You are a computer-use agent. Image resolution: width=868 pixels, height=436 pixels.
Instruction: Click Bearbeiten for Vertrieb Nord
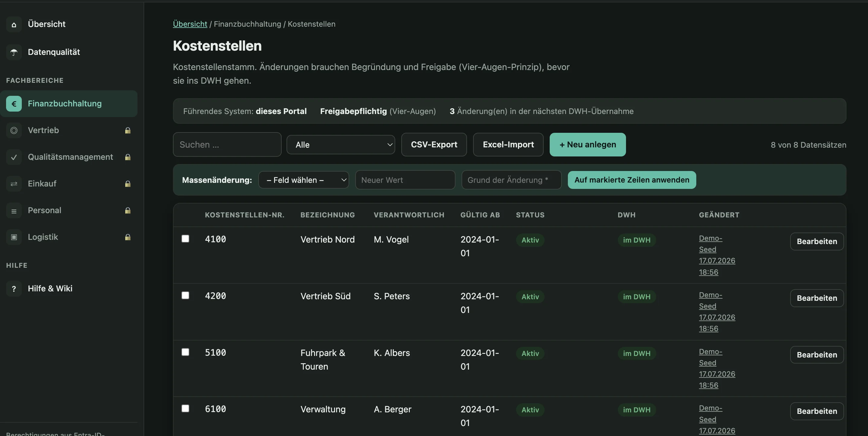pyautogui.click(x=817, y=241)
